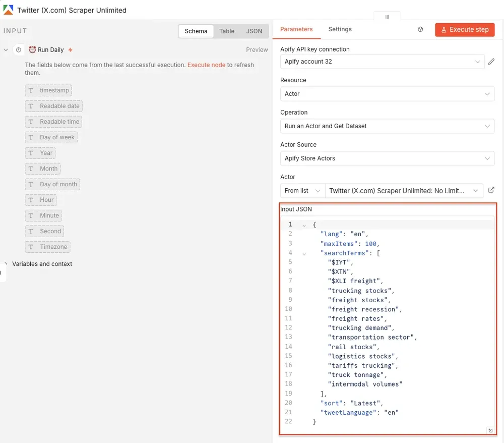Click the Day of week field pill
The width and height of the screenshot is (504, 443).
click(51, 137)
